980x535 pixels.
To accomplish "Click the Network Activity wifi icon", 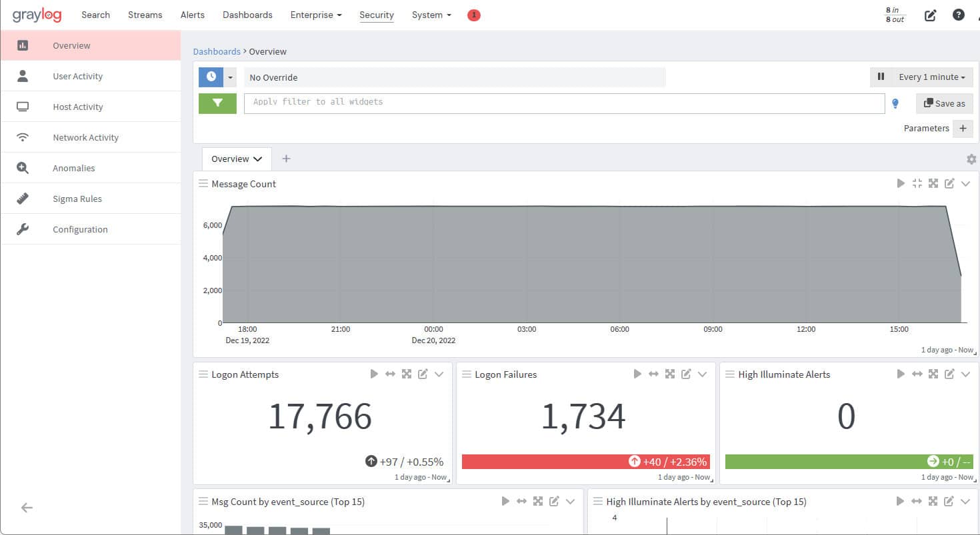I will (23, 137).
